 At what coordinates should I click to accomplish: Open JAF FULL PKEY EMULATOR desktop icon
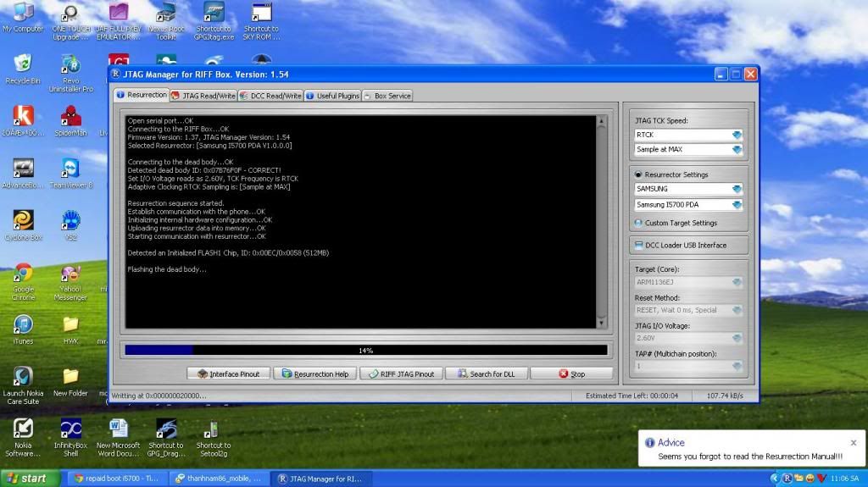coord(119,22)
